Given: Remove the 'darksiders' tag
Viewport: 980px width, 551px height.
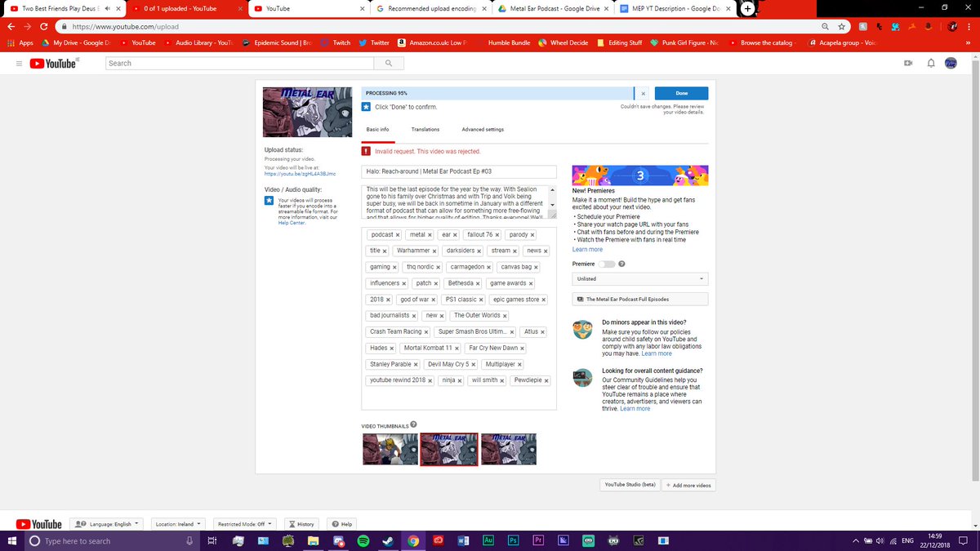Looking at the screenshot, I should (479, 251).
